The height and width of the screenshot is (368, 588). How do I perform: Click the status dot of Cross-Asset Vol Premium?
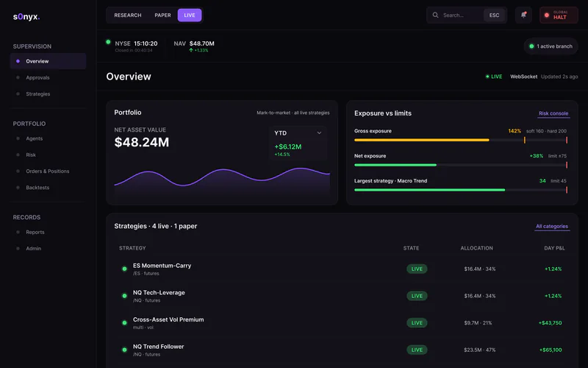click(124, 322)
